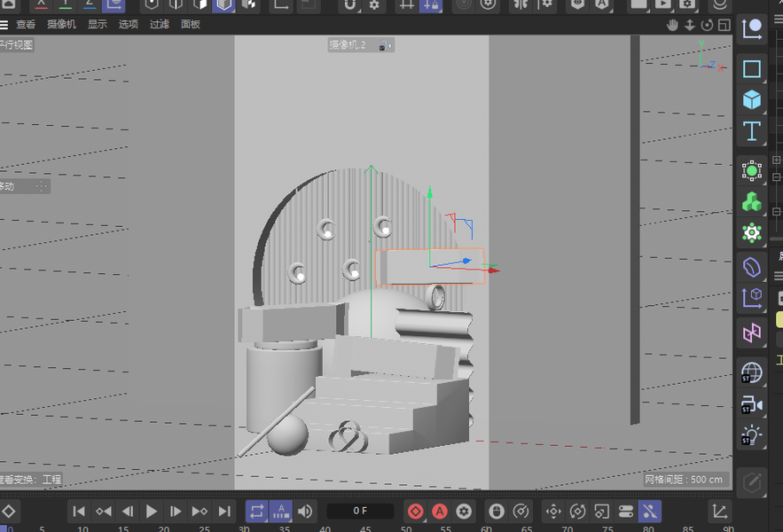Open the 显示 menu
This screenshot has height=532, width=783.
point(98,24)
